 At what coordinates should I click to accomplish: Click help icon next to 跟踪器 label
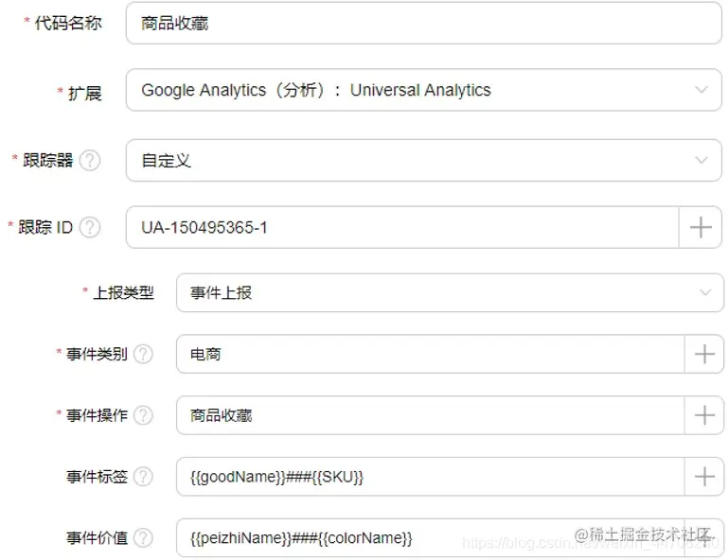(x=90, y=161)
